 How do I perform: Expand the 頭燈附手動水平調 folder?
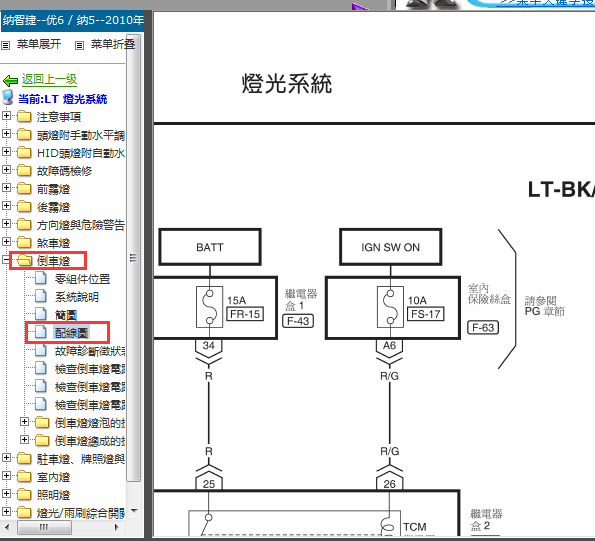pyautogui.click(x=6, y=134)
